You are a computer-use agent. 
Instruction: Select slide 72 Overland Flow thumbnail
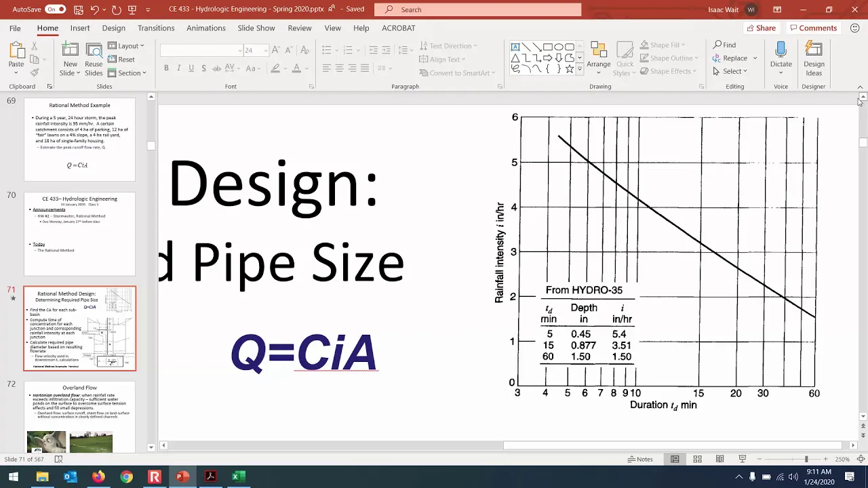coord(80,417)
